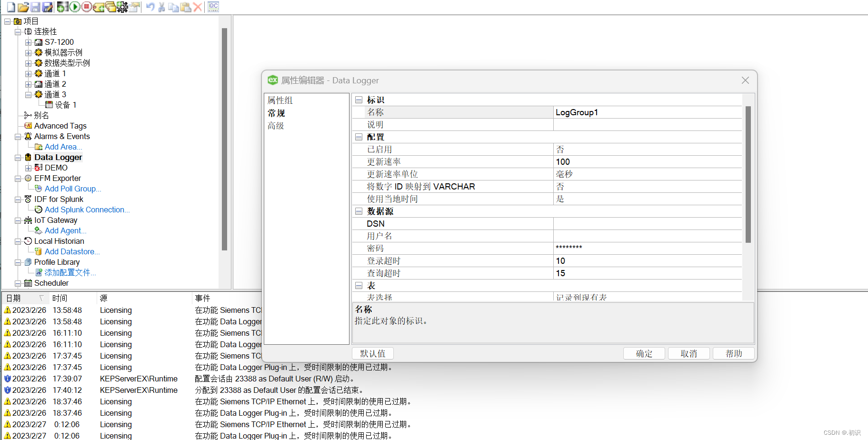Click the 帮助 button

(x=734, y=353)
